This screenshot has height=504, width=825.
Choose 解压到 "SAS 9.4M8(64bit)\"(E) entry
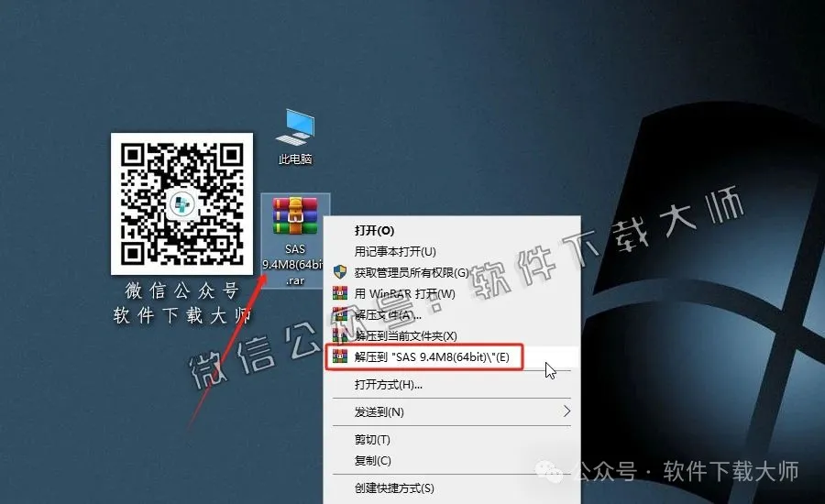[x=452, y=357]
